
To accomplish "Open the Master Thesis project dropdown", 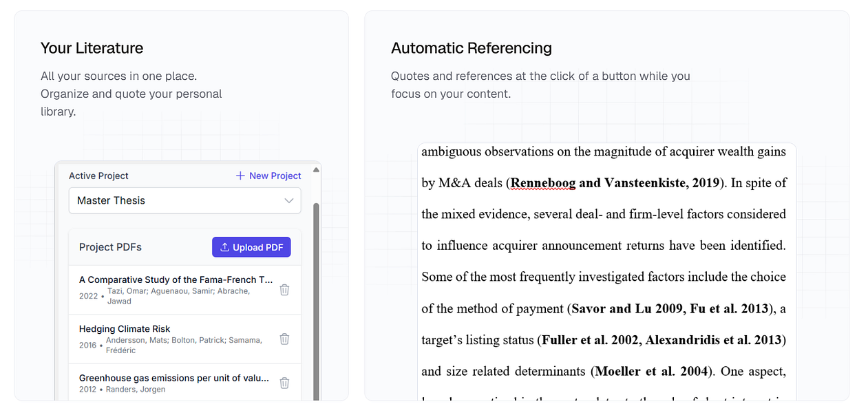I will point(185,201).
